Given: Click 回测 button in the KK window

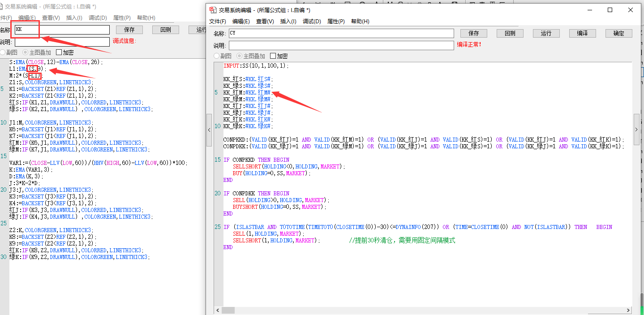Looking at the screenshot, I should (165, 30).
